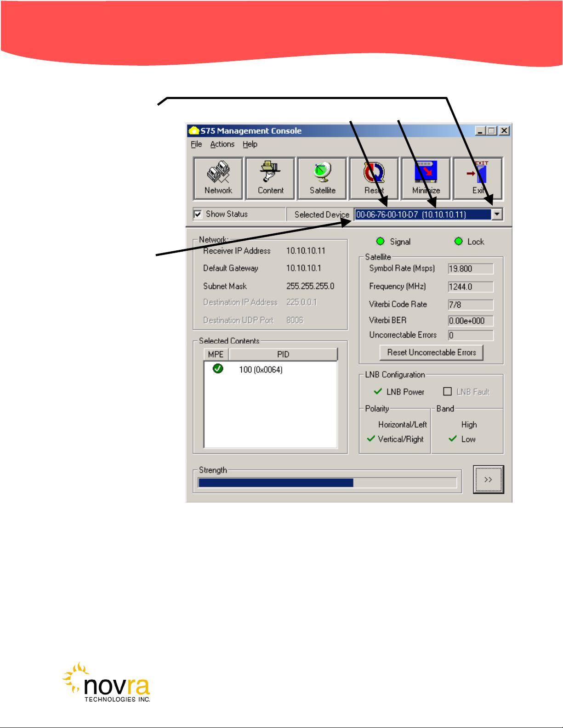Image resolution: width=563 pixels, height=728 pixels.
Task: Open the Satellite settings toolbar button
Action: click(322, 179)
